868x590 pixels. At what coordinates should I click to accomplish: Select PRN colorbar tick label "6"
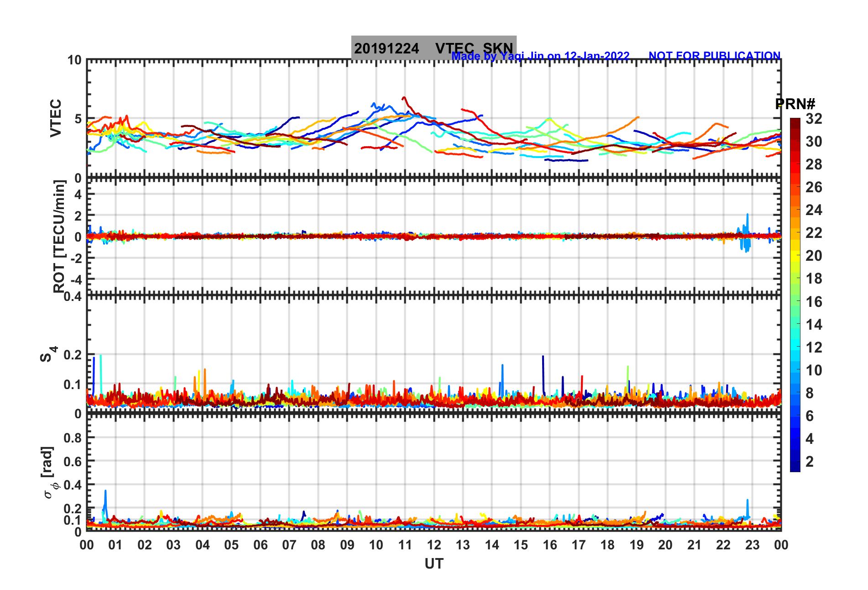pyautogui.click(x=810, y=416)
